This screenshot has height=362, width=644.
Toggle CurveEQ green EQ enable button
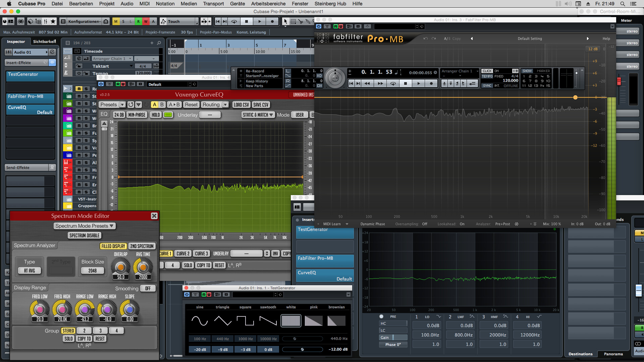pos(168,115)
